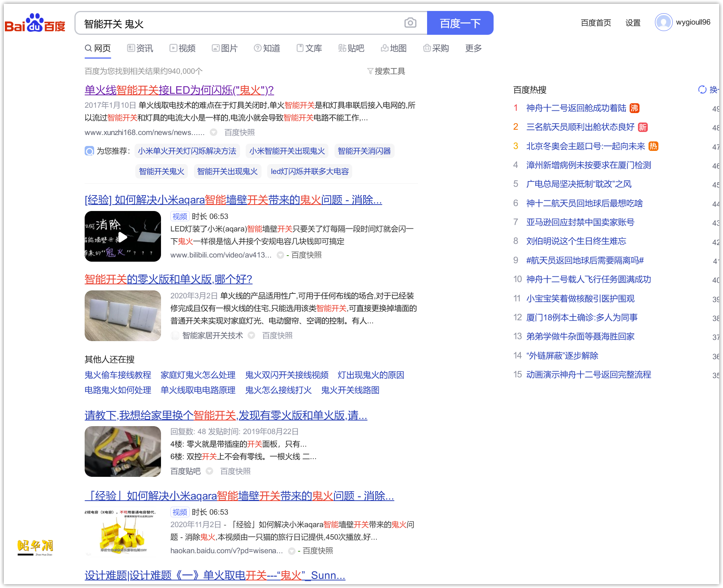Click the 百度一下 search button
This screenshot has width=723, height=588.
(x=460, y=23)
